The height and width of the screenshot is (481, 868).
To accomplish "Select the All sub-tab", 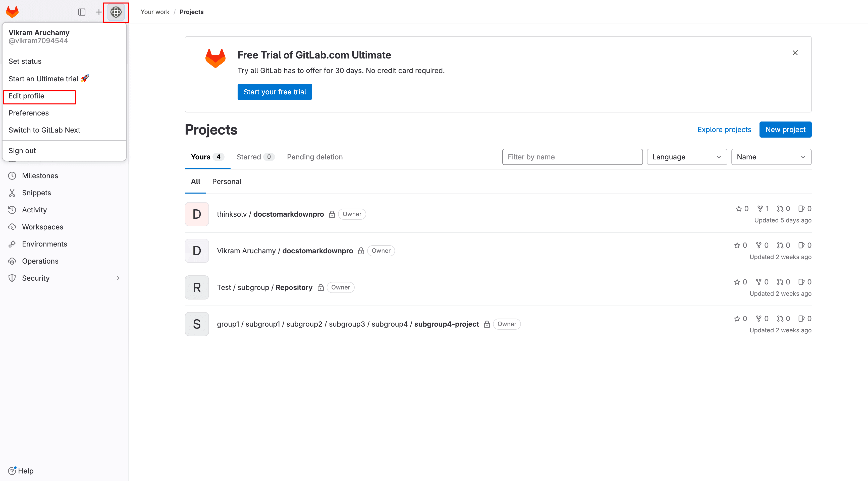I will pos(195,182).
